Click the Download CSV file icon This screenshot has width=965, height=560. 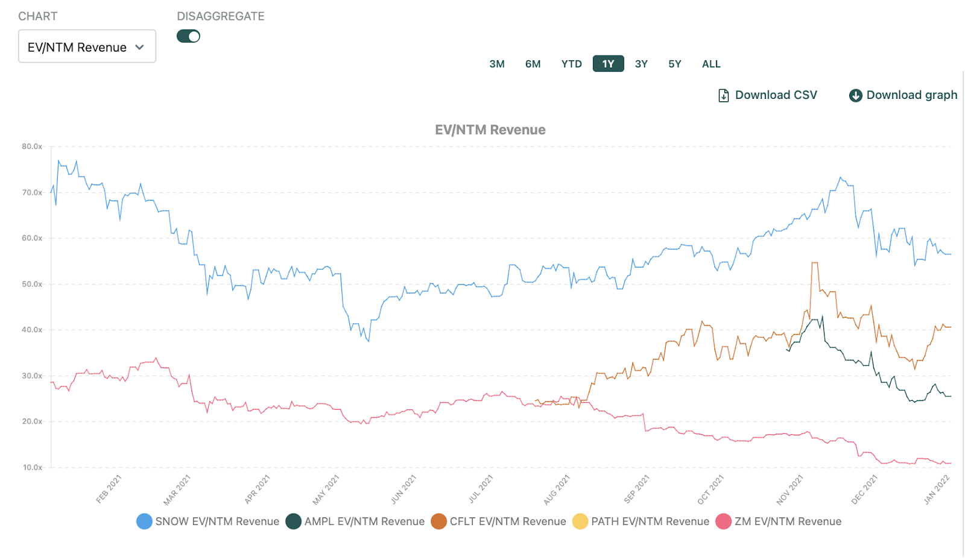[x=723, y=95]
